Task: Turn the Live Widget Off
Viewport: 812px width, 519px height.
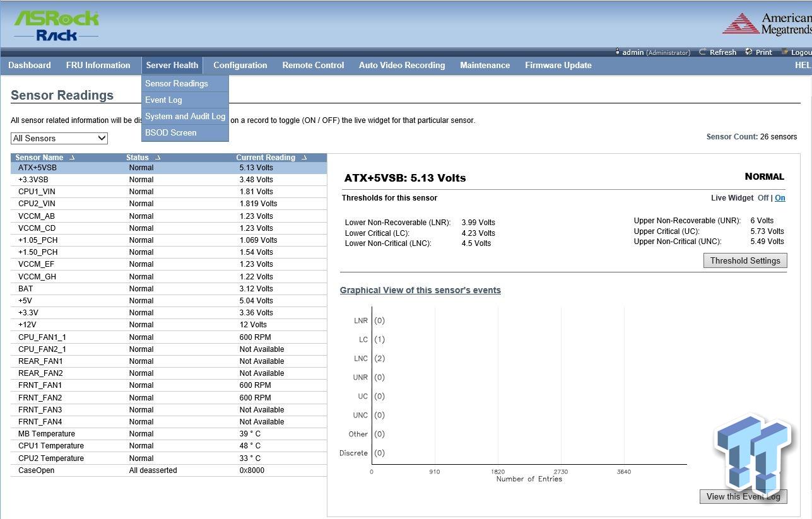Action: point(763,198)
